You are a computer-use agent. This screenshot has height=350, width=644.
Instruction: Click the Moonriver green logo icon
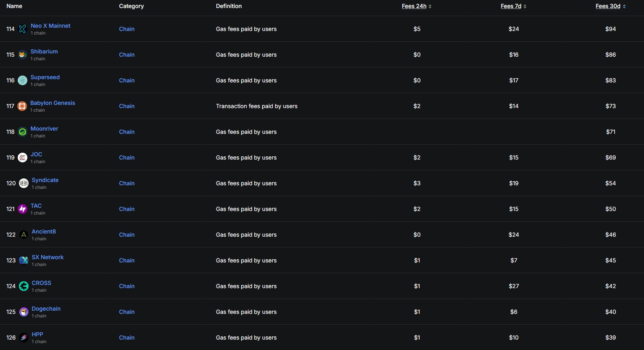(23, 132)
